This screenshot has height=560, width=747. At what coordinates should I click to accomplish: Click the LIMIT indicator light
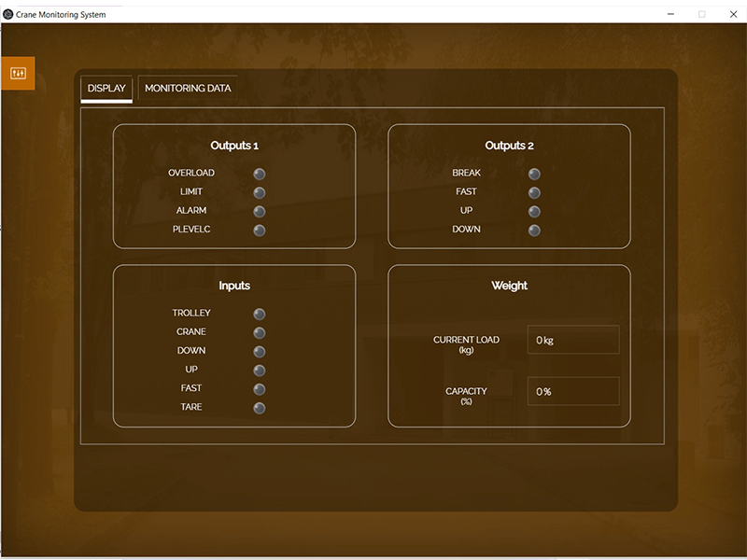(260, 192)
